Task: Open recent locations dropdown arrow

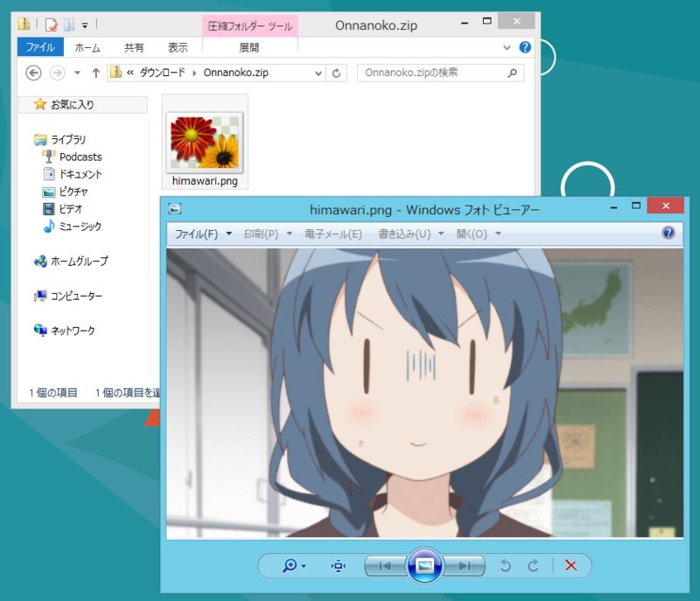Action: click(x=77, y=73)
